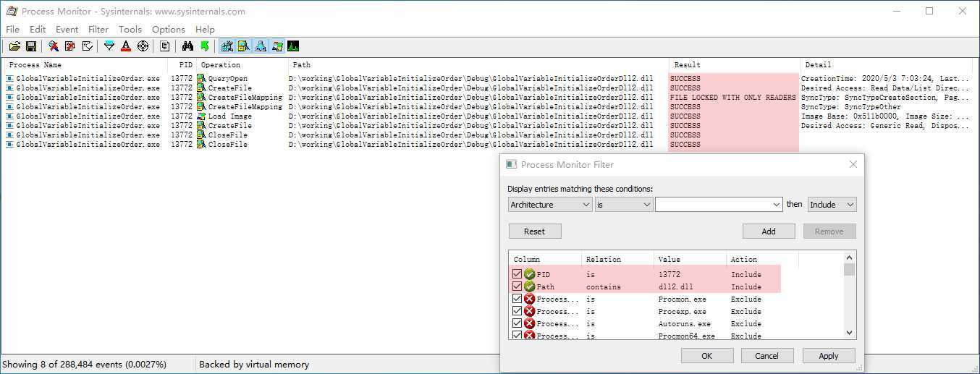Click the green Jump To Object arrow icon

pyautogui.click(x=205, y=46)
